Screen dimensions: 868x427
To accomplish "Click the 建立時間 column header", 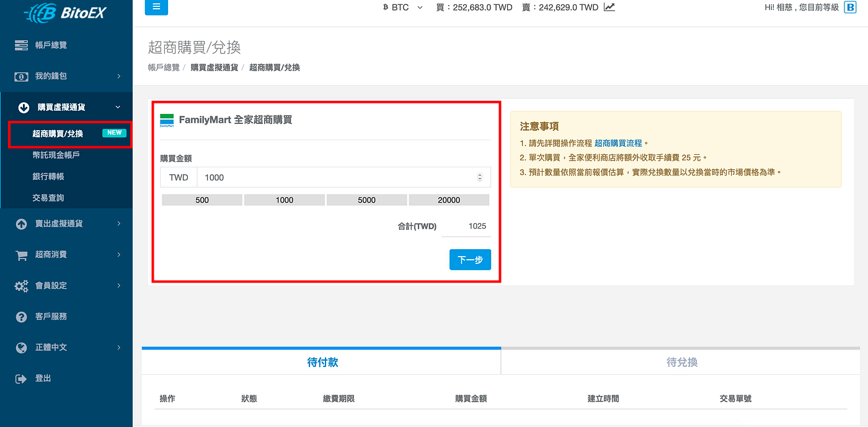I will pyautogui.click(x=603, y=398).
